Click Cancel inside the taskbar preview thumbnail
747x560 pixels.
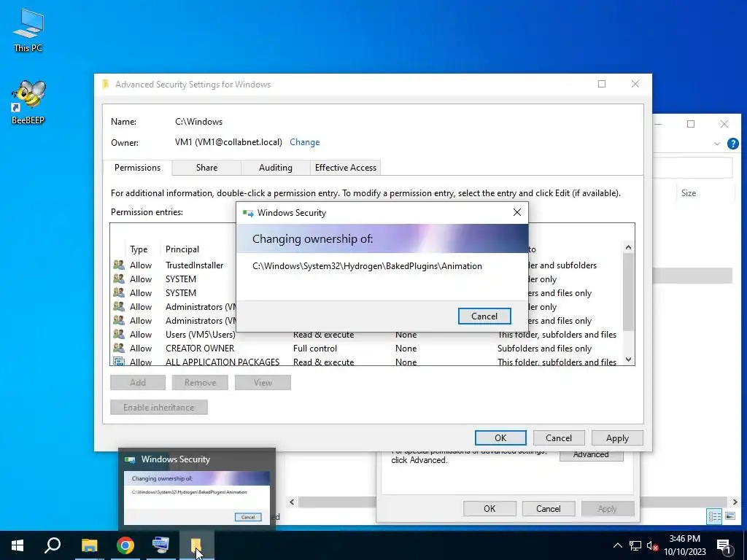(x=248, y=517)
